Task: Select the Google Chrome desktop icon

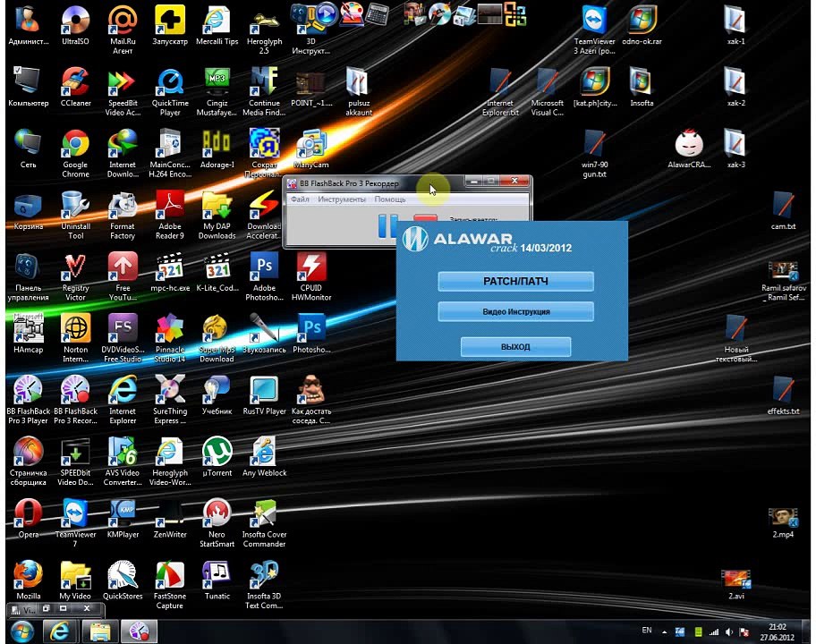Action: pos(75,154)
